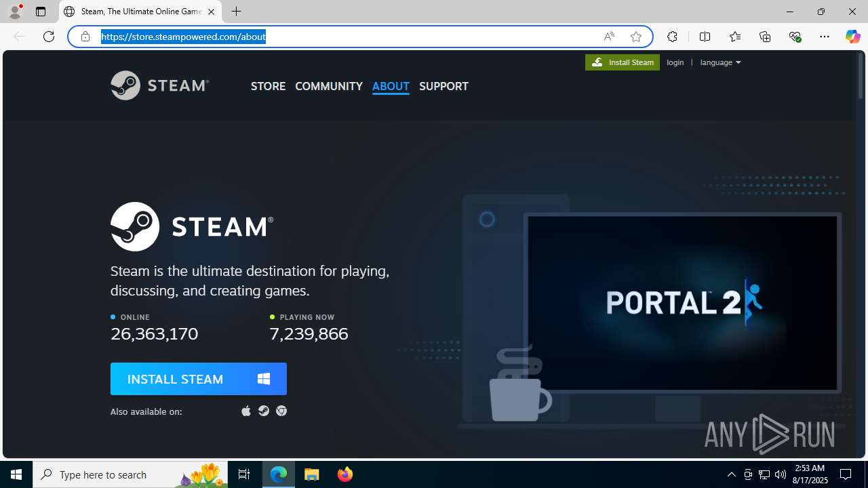This screenshot has height=488, width=868.
Task: View site information lock icon
Action: coord(85,37)
